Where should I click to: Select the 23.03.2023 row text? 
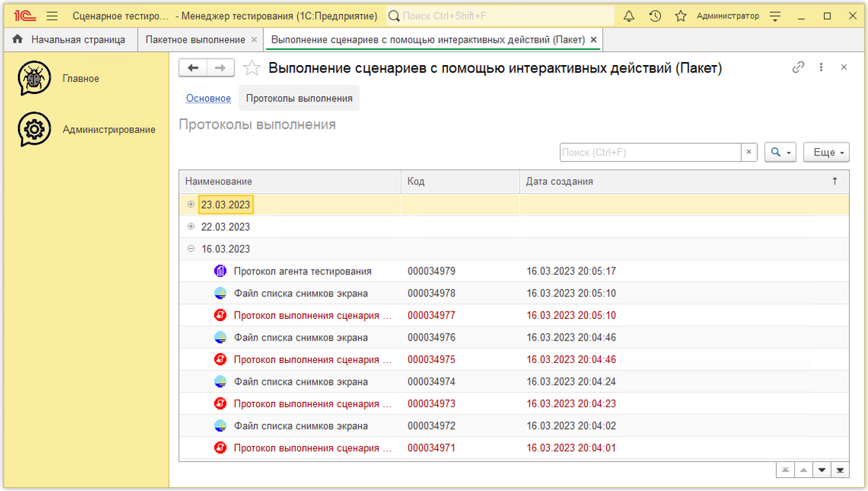pyautogui.click(x=226, y=205)
